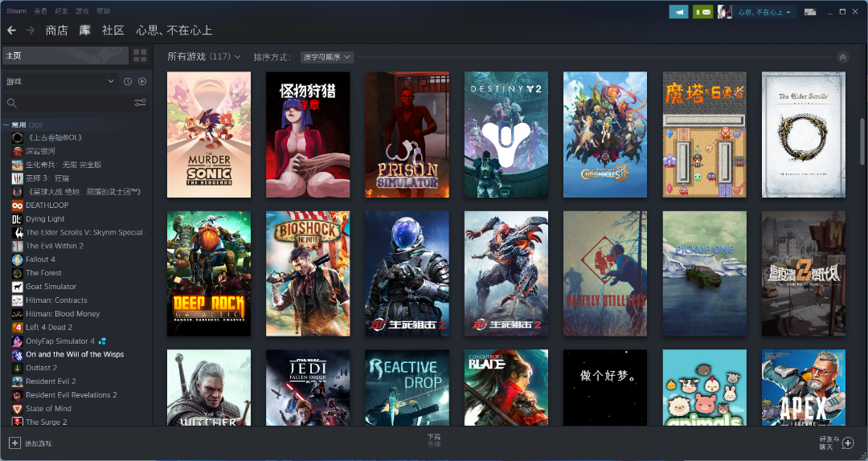Click the plus icon beside 好友与聊天
The width and height of the screenshot is (868, 461).
(x=848, y=443)
